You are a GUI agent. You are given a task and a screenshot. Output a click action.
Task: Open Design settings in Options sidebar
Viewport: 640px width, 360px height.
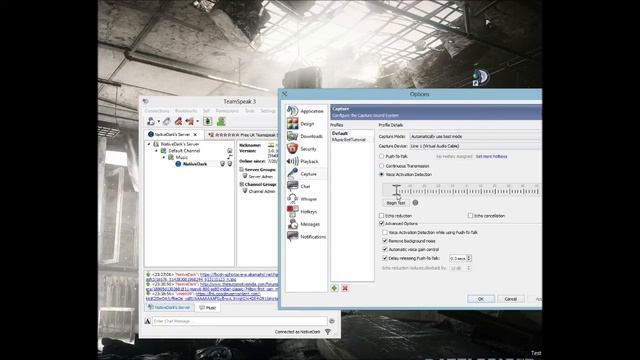click(x=306, y=124)
